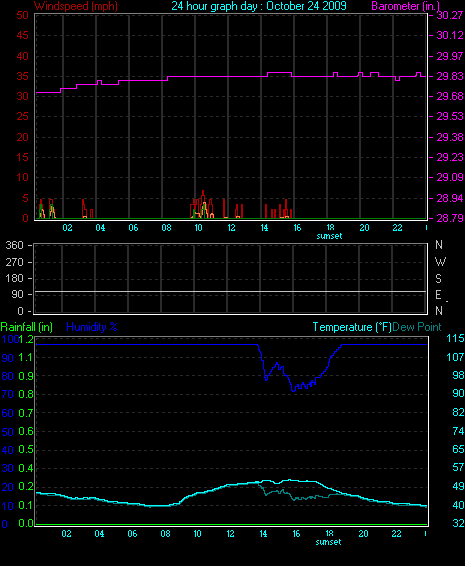Click the 28.79 barometer scale value

point(449,218)
